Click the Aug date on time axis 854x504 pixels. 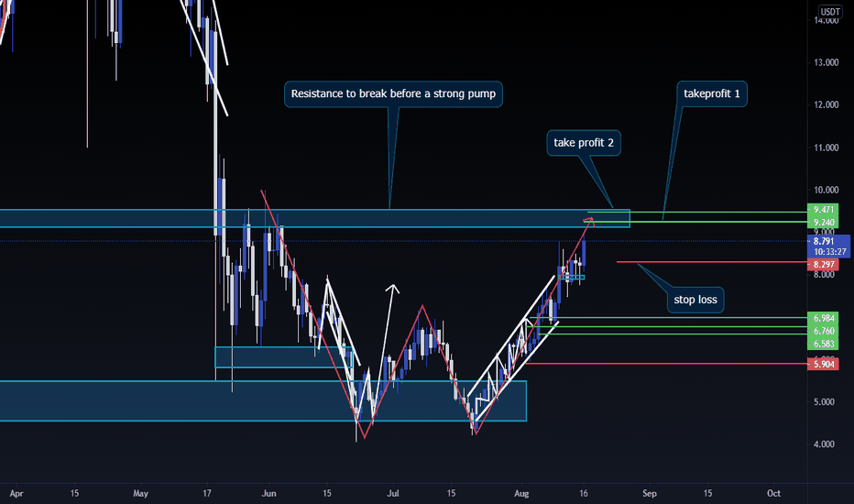pos(521,494)
